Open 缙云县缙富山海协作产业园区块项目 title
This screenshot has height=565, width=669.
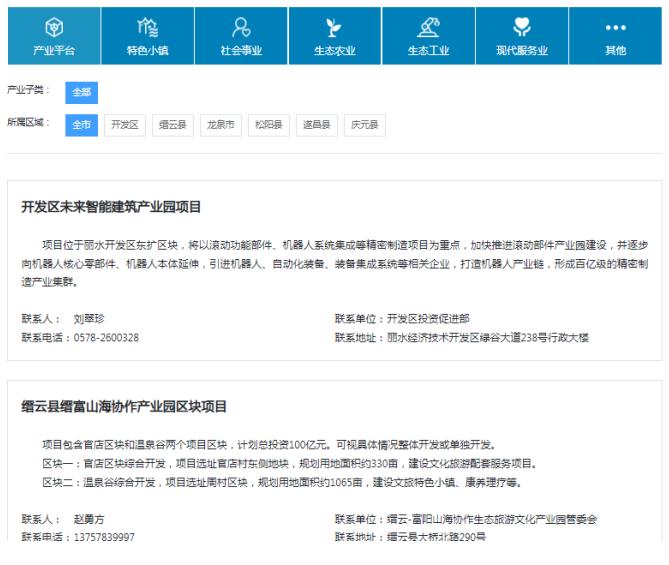click(x=124, y=407)
